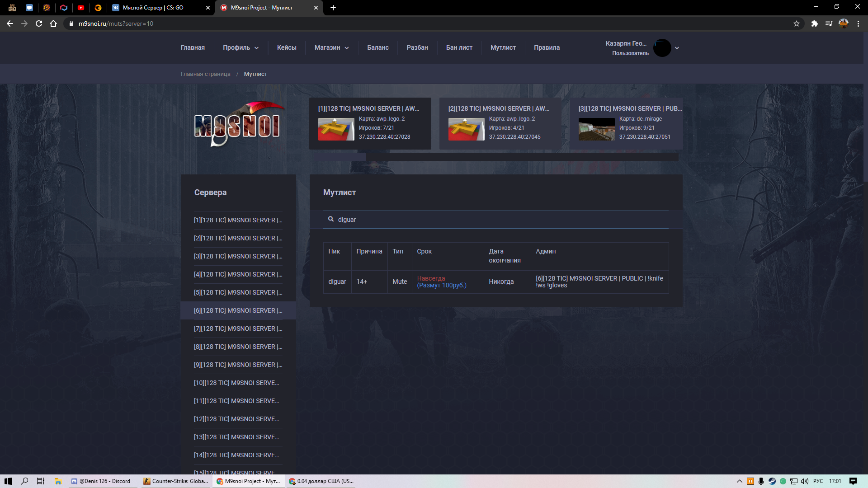Open the Кейсы menu item
The height and width of the screenshot is (488, 868).
click(287, 47)
